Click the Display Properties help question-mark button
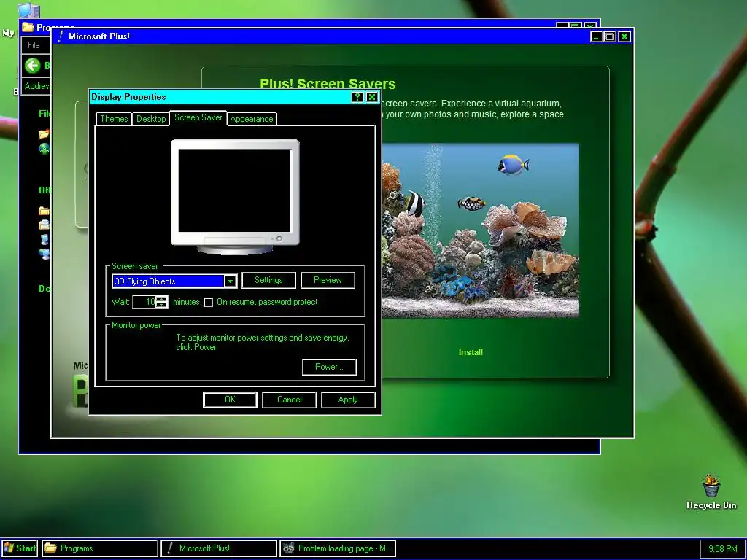This screenshot has width=747, height=560. 357,97
